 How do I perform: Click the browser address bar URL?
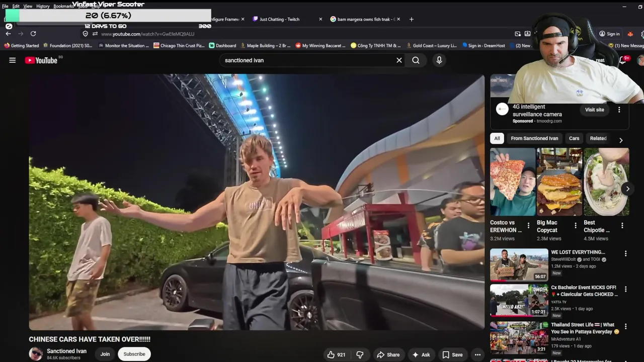click(147, 34)
